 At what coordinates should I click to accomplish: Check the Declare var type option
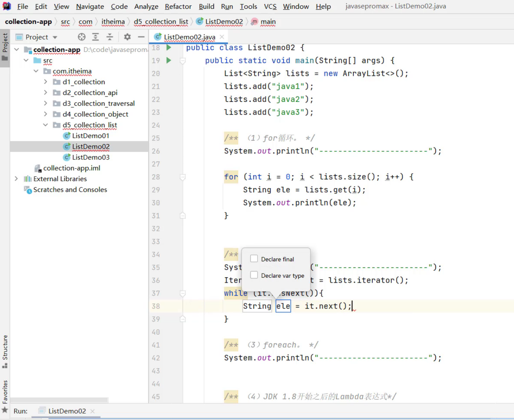[254, 275]
